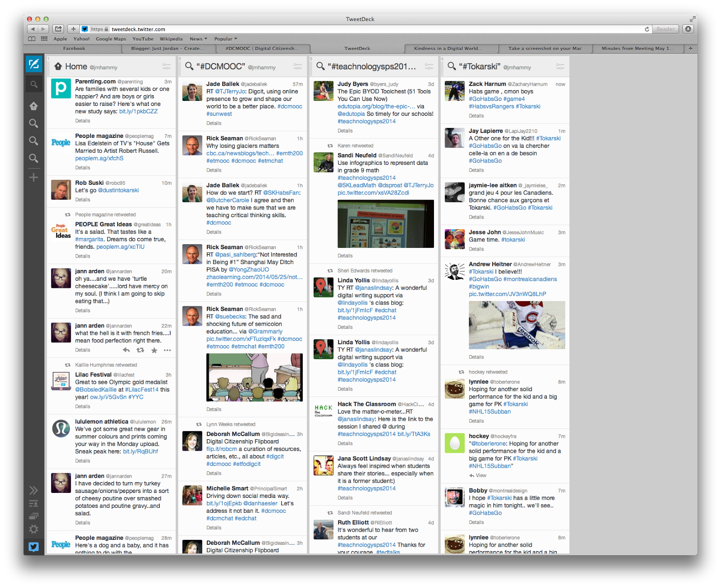Switch to Take a screenshot on your Mac tab
Screen dimensions: 721x588
click(545, 49)
